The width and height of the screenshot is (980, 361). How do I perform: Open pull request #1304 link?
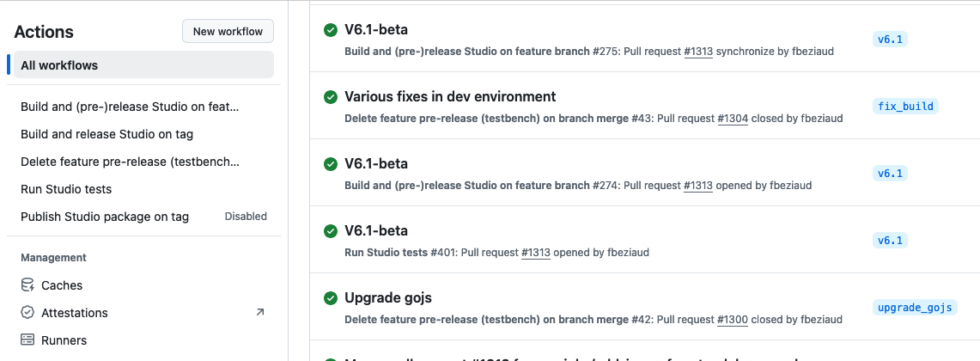[733, 119]
